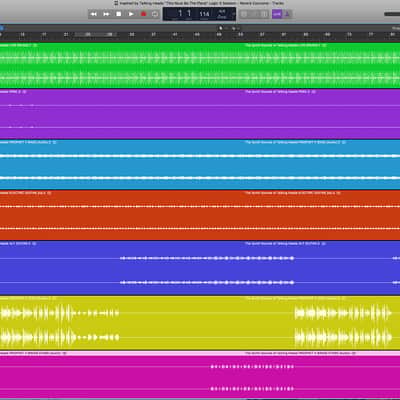Adjust the master volume slider in the control bar

[x=392, y=14]
